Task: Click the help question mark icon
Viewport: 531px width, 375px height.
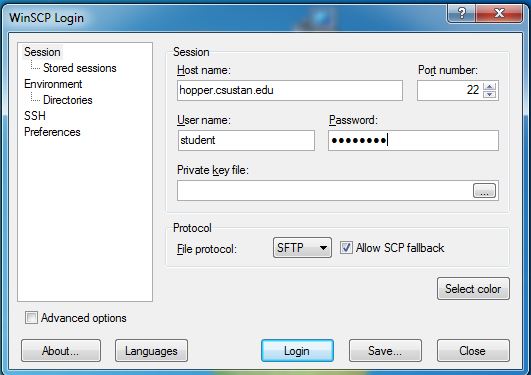Action: [461, 14]
